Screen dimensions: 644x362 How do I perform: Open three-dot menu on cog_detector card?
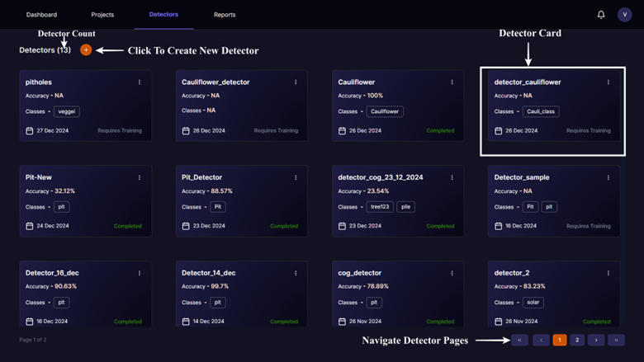point(452,273)
